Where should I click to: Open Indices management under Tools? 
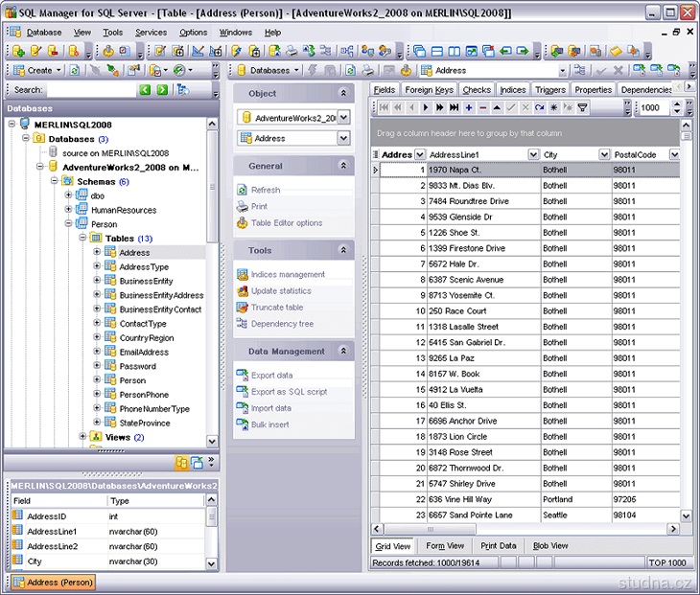coord(288,275)
